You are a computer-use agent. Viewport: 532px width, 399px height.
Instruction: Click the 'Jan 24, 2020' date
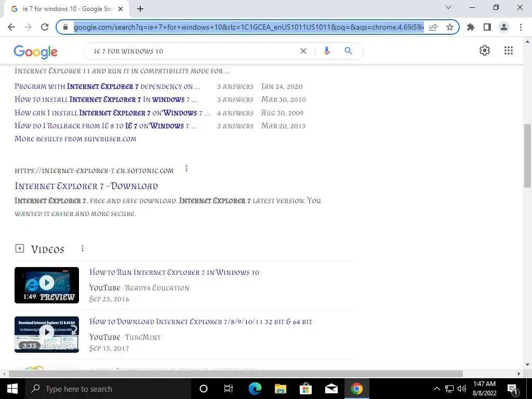282,87
